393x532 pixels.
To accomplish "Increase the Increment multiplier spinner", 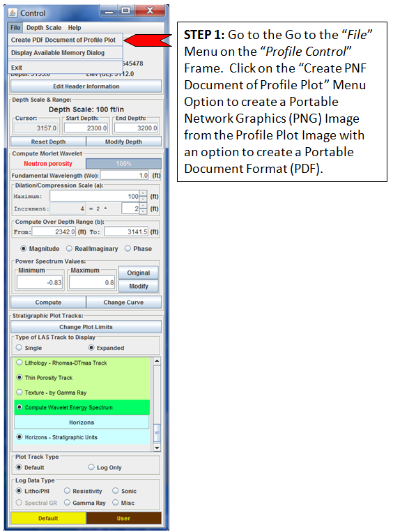I will (144, 206).
